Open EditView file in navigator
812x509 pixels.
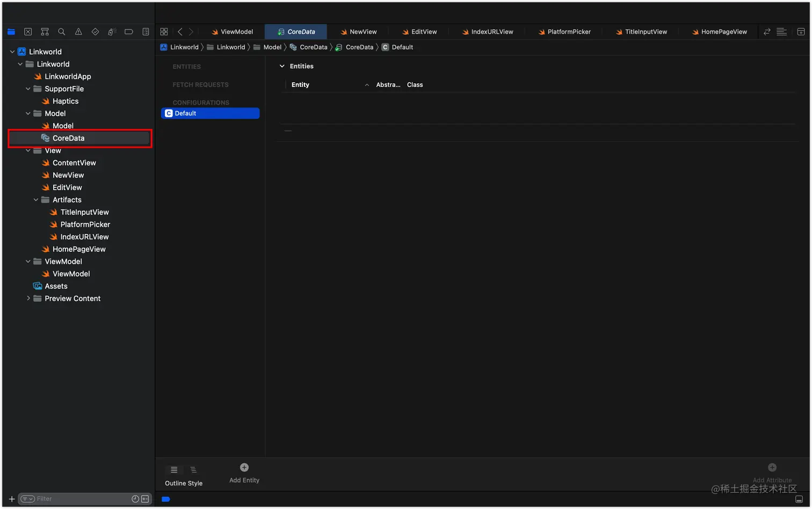[x=62, y=187]
